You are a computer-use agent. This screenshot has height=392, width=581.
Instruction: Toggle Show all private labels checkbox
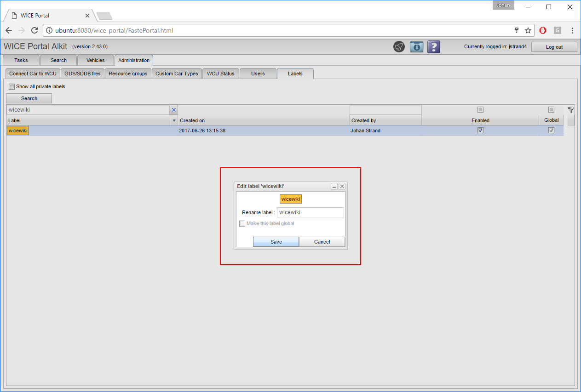(12, 86)
